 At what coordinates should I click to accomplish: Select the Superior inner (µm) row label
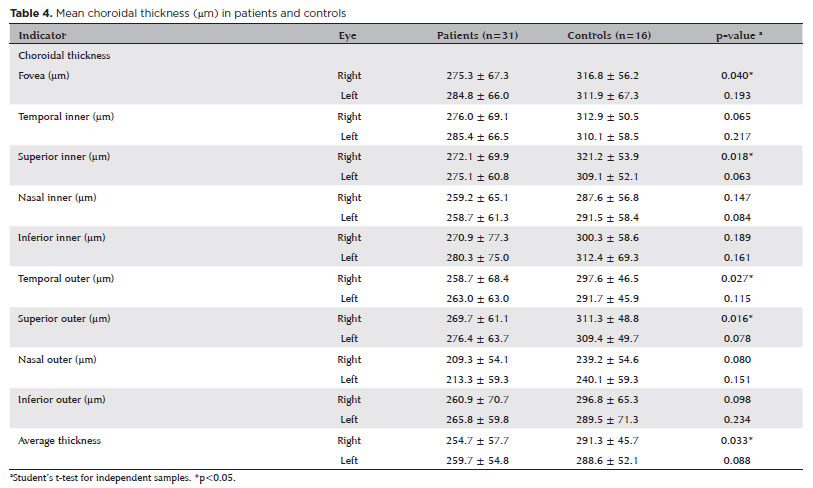coord(66,157)
